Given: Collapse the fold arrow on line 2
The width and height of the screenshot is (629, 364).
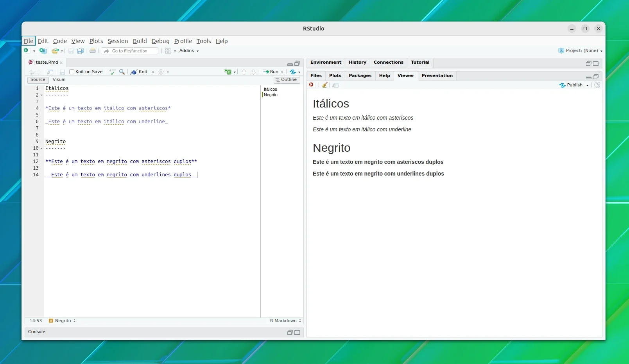Looking at the screenshot, I should coord(41,95).
